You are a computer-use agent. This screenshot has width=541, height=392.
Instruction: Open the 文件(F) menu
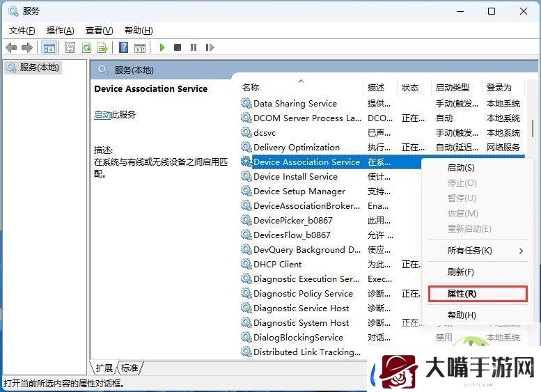(x=22, y=31)
